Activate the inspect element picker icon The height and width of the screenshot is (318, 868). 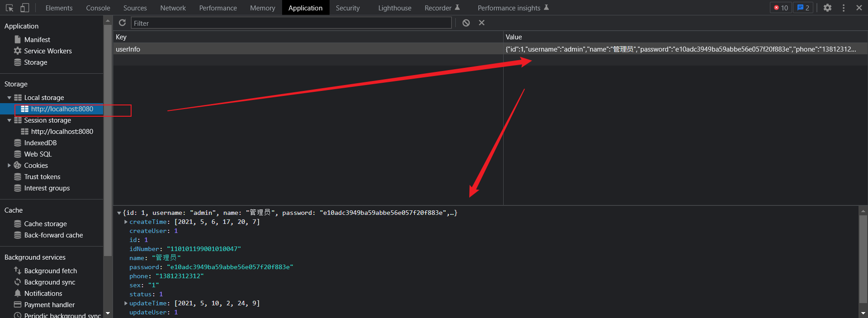tap(9, 8)
